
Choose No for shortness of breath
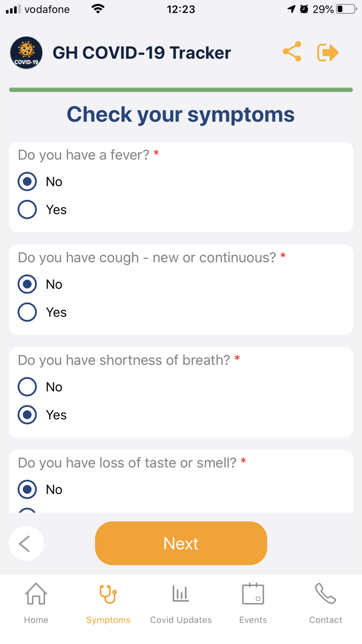27,387
